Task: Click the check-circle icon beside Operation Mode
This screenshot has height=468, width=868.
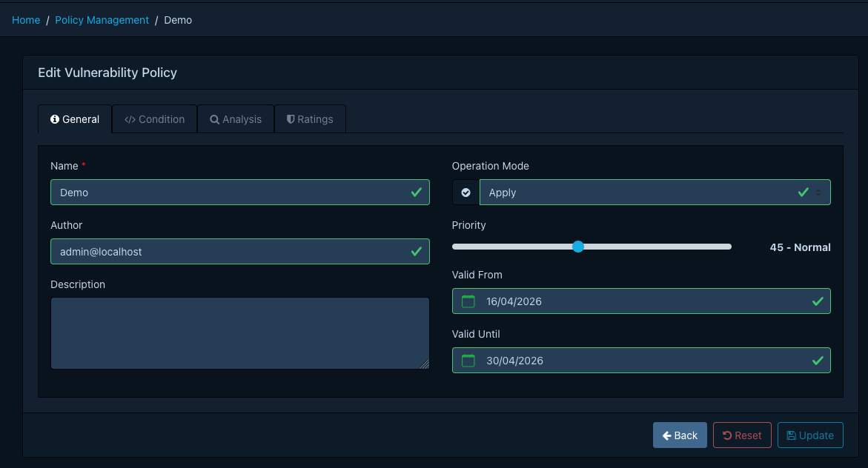Action: (x=466, y=193)
